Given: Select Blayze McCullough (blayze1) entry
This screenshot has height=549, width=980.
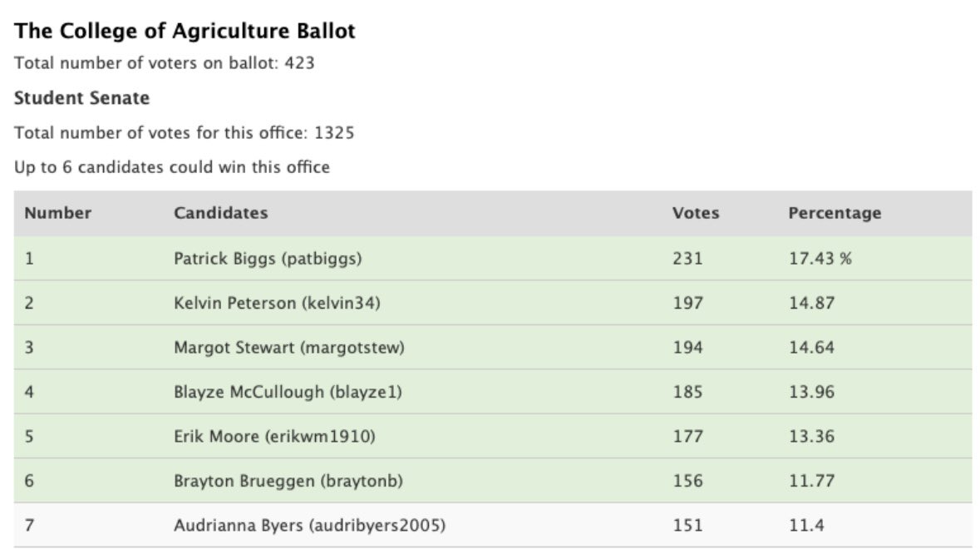Looking at the screenshot, I should click(x=288, y=392).
